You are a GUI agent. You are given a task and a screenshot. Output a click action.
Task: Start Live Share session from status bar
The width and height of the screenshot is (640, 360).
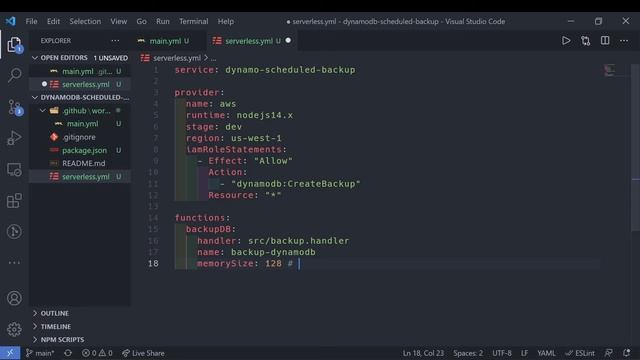pos(143,353)
